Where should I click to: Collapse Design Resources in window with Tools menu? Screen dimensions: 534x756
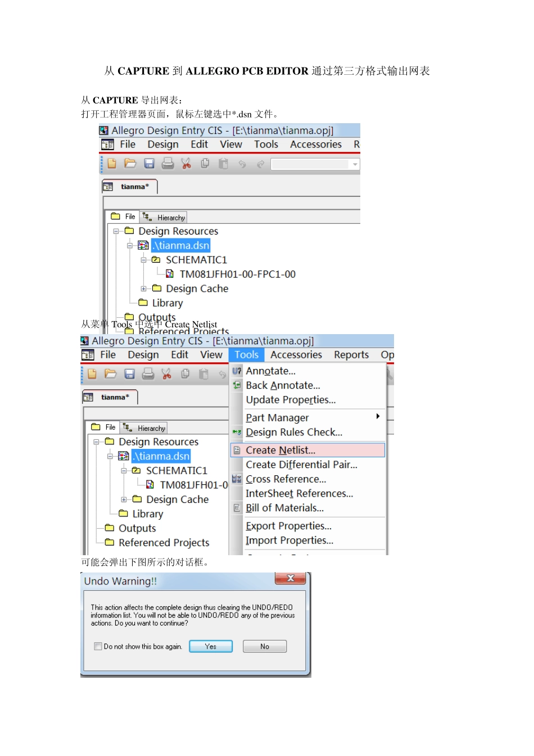coord(97,442)
